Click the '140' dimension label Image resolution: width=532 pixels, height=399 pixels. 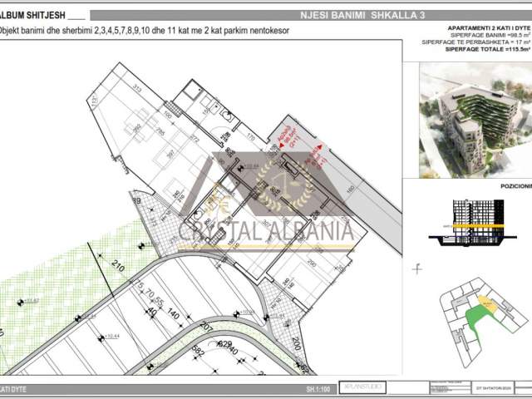[x=173, y=314]
